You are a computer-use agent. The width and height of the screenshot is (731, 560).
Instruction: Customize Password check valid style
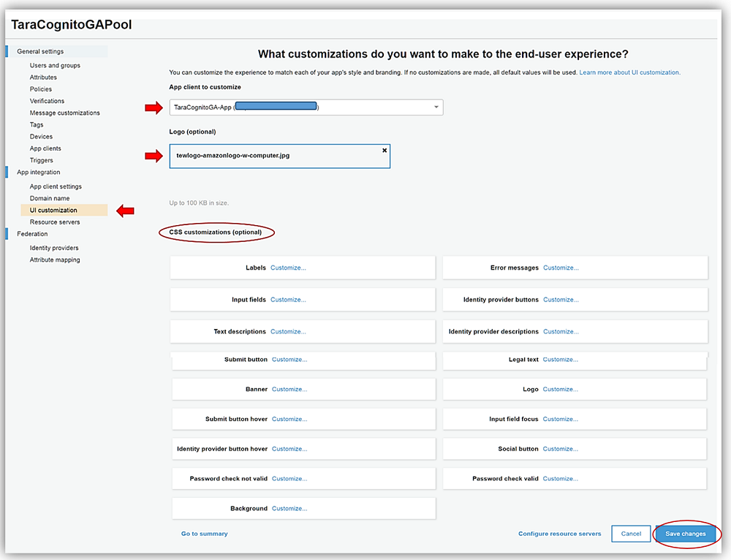pyautogui.click(x=561, y=479)
